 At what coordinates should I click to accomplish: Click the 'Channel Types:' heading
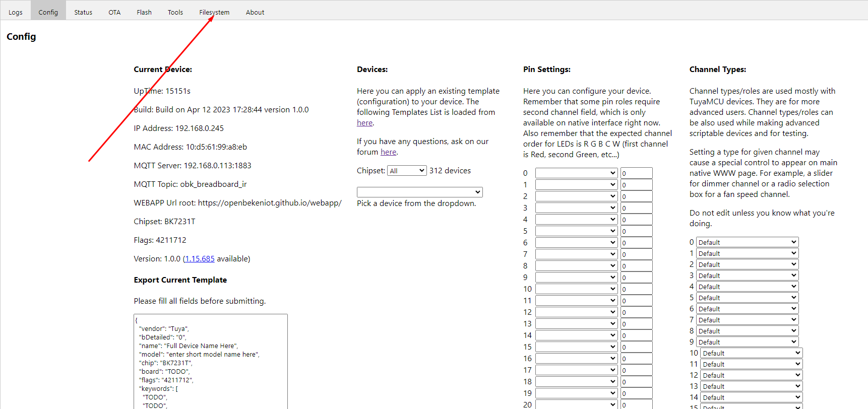[718, 70]
